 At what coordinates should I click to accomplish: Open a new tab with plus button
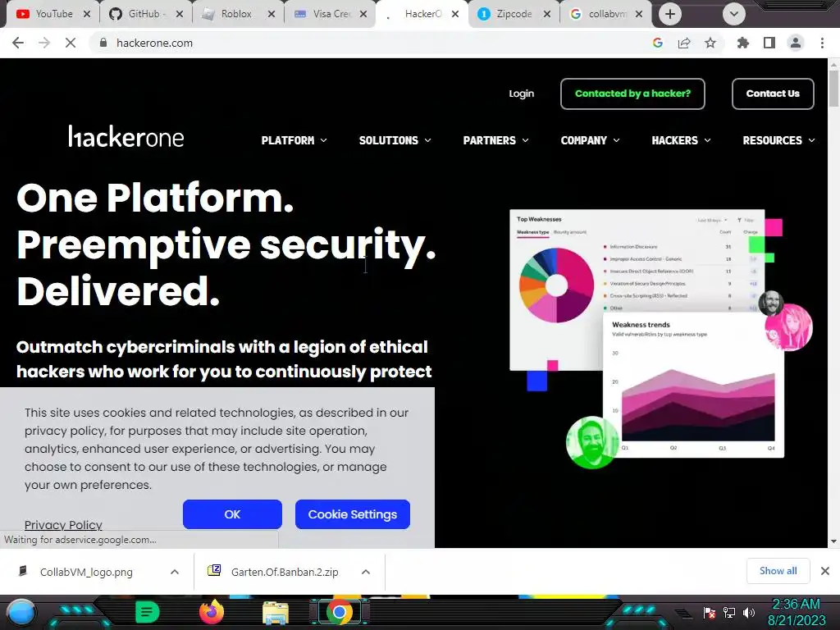pos(669,14)
